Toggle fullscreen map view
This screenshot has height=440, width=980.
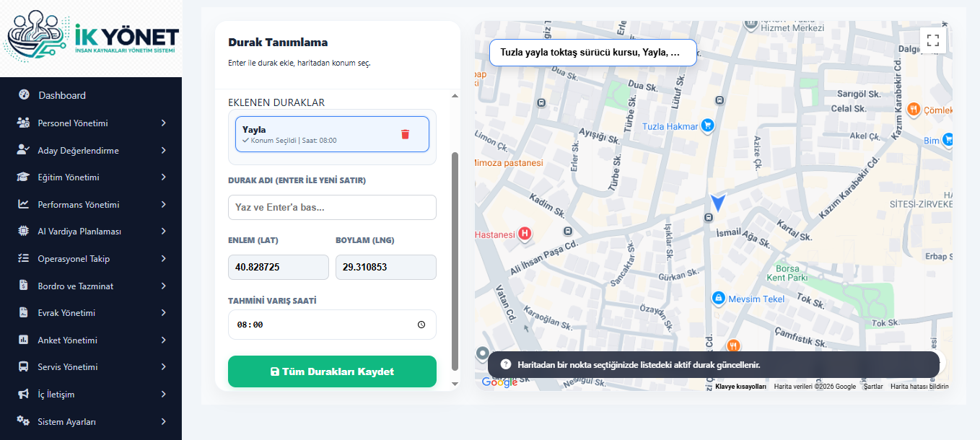tap(932, 40)
